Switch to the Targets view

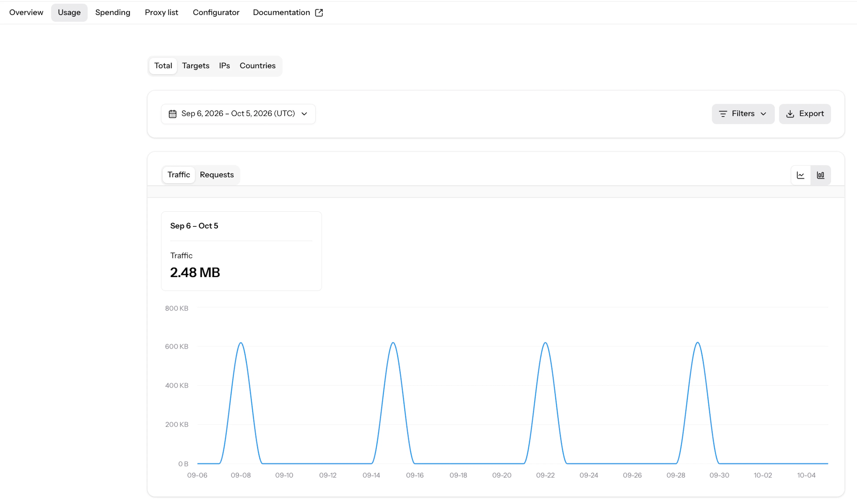coord(196,66)
